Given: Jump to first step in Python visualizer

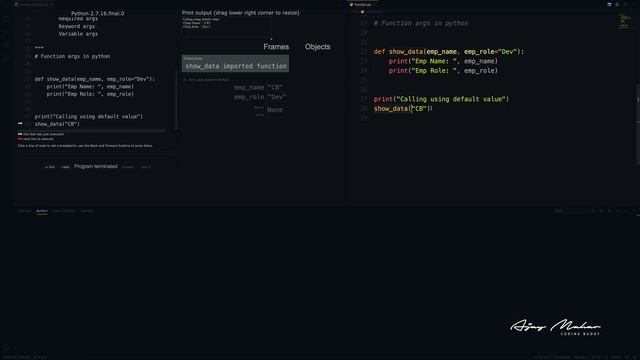Looking at the screenshot, I should click(49, 167).
